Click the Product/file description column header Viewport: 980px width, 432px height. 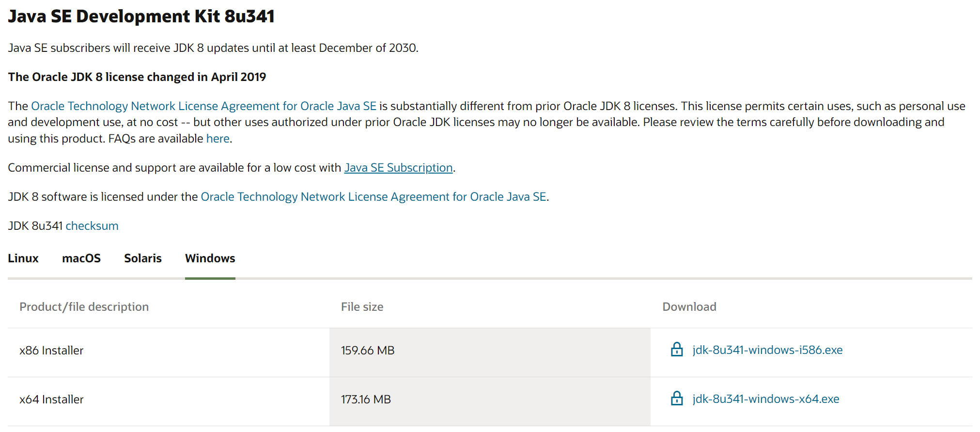click(x=84, y=307)
